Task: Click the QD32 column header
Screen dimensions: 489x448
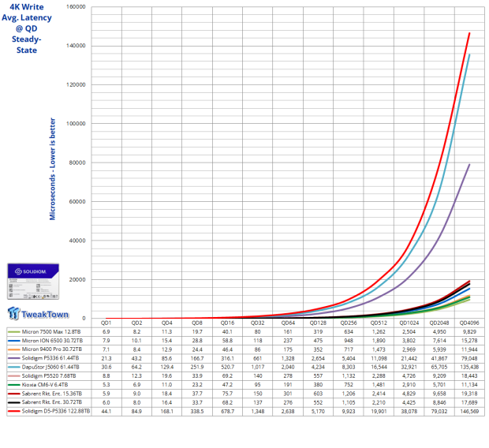Action: pos(258,323)
